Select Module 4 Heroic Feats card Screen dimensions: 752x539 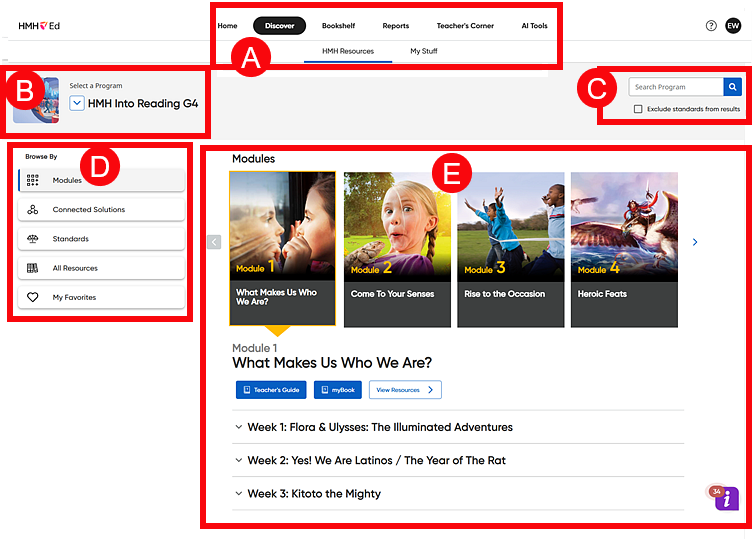[x=624, y=250]
